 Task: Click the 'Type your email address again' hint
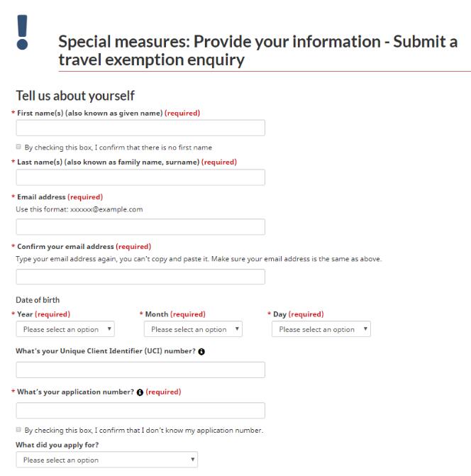199,258
